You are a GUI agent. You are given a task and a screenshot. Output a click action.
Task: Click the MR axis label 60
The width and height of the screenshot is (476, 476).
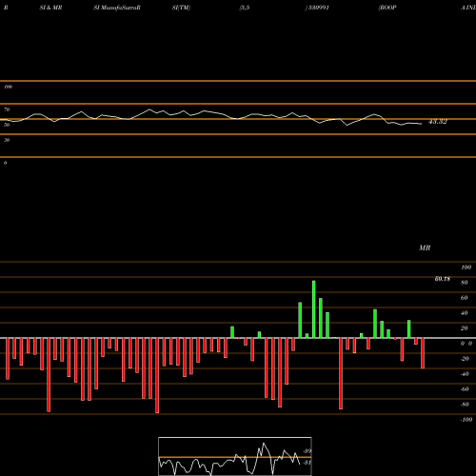point(465,298)
